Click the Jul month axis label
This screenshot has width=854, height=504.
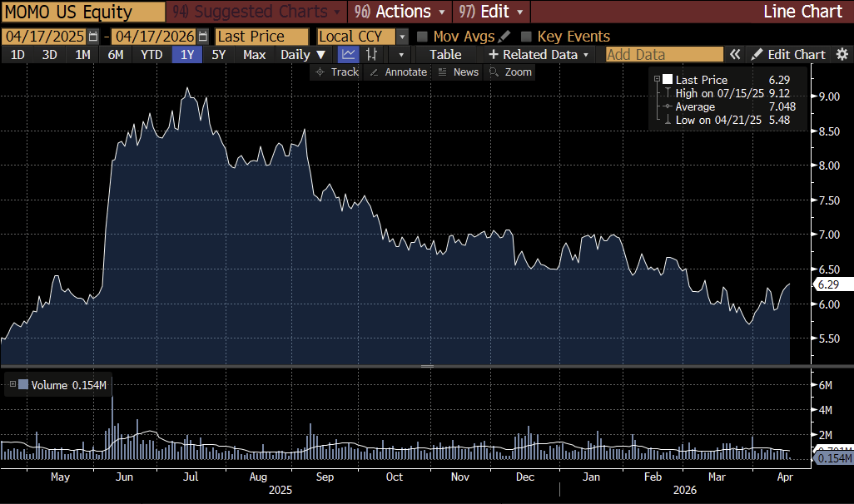(x=191, y=477)
